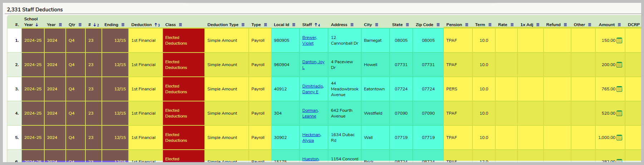
Task: Click Zip Code cell 07090 in Dorman row
Action: pos(428,113)
